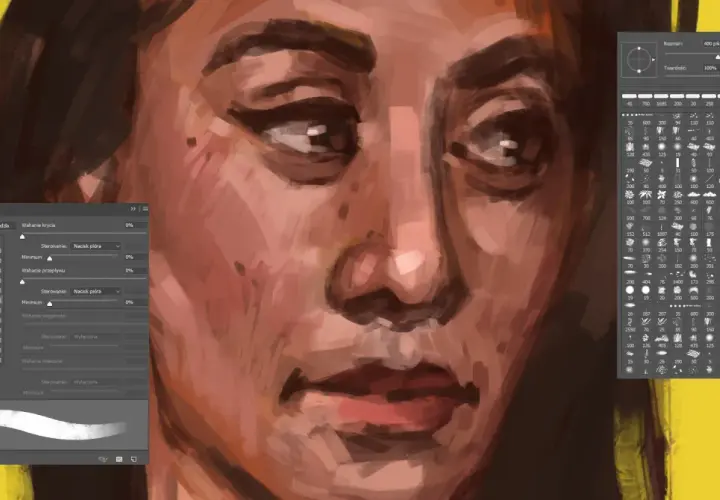Select the brush preset labeled 405
The height and width of the screenshot is (500, 720).
662,340
